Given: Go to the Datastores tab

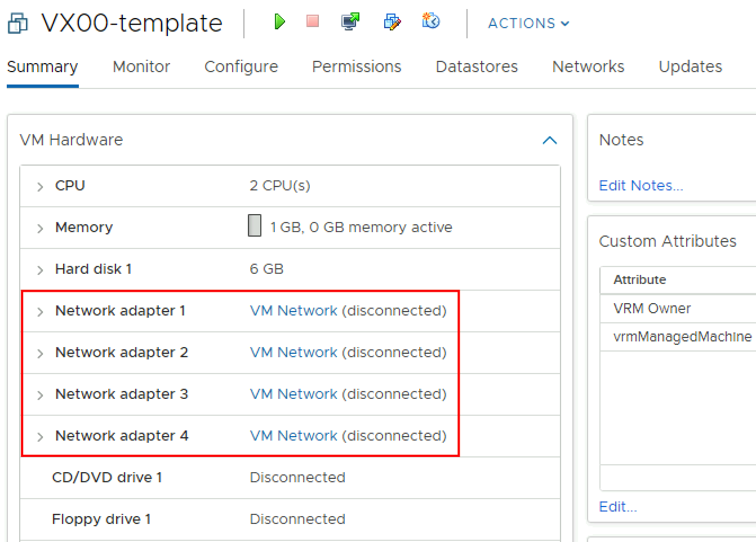Looking at the screenshot, I should (x=477, y=66).
